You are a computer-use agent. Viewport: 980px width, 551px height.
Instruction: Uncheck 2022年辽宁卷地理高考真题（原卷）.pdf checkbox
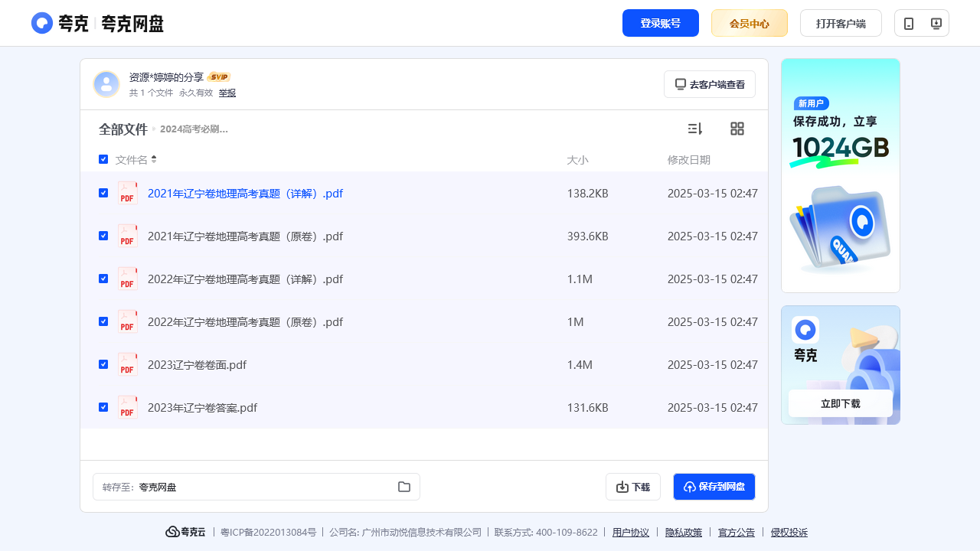click(103, 321)
